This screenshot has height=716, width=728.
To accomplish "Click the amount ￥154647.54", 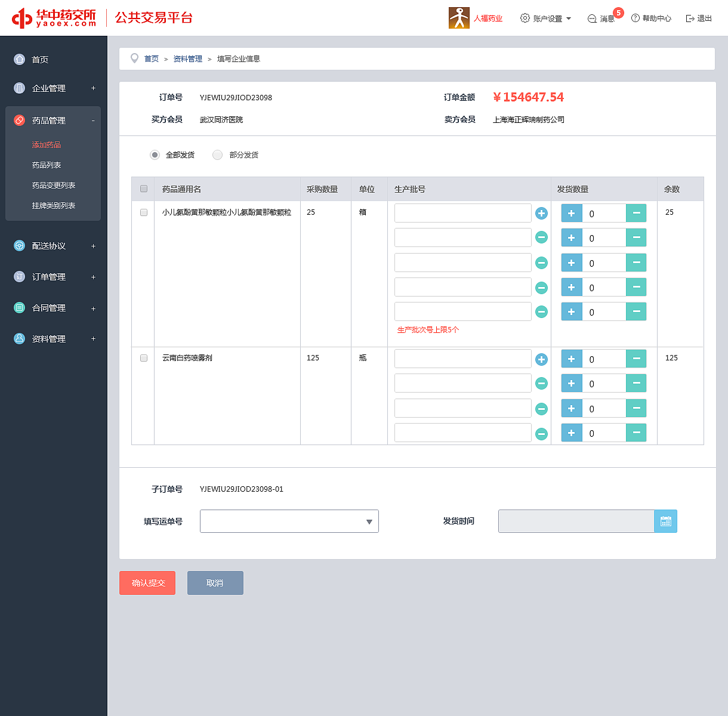I will 528,97.
